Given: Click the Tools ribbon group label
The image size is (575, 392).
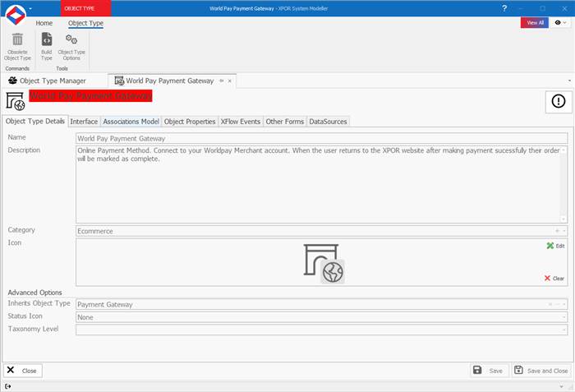Looking at the screenshot, I should click(x=62, y=68).
